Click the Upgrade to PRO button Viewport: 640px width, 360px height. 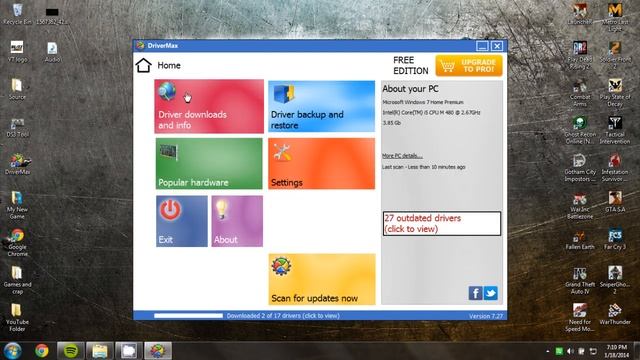[469, 66]
